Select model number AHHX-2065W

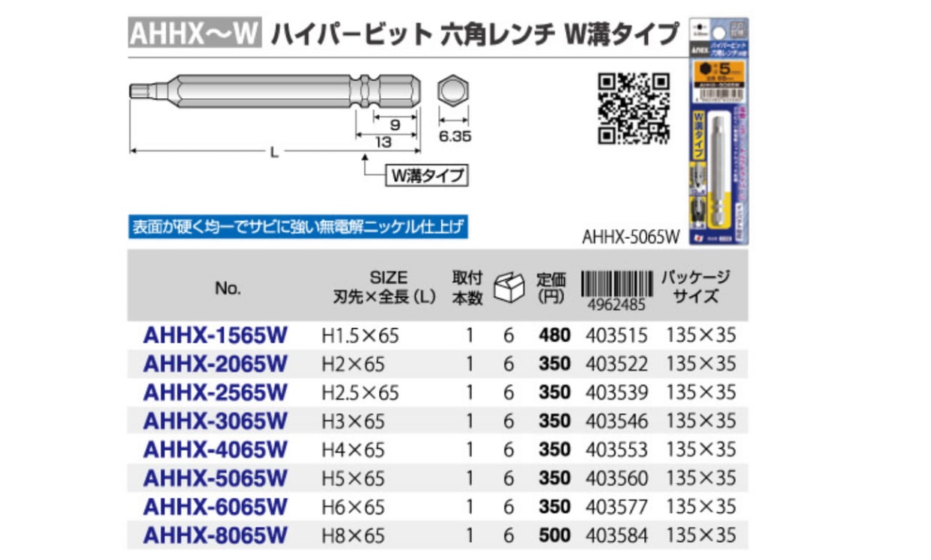[215, 364]
